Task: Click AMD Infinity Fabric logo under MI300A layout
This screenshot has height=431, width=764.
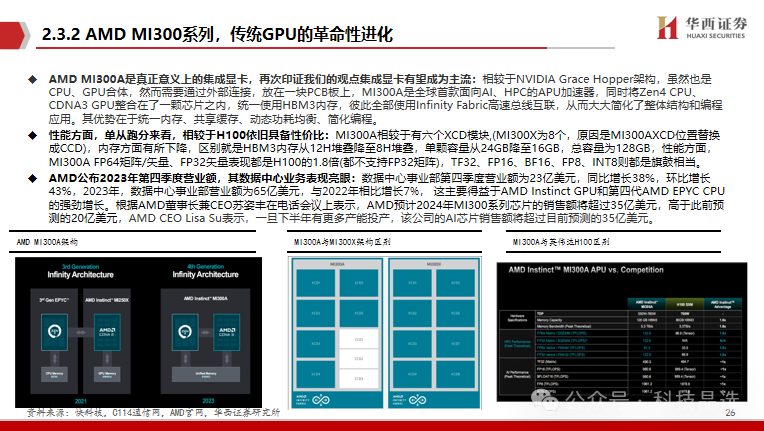Action: (313, 400)
